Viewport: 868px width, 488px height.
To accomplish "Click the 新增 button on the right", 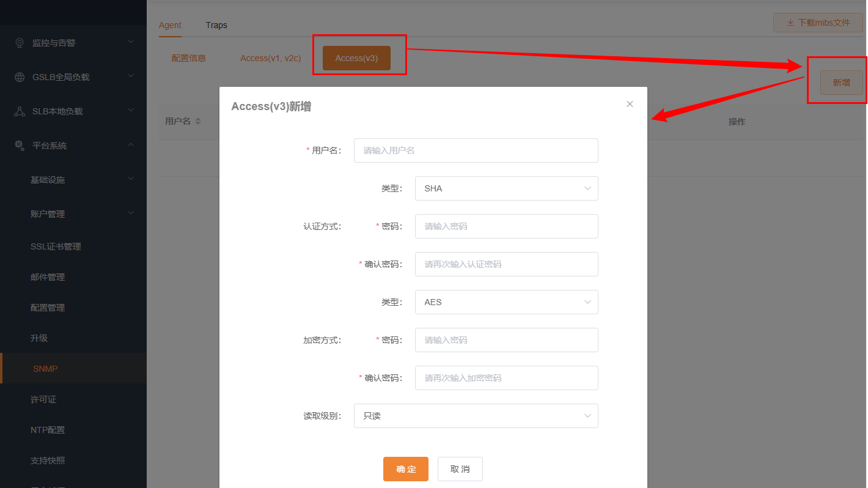I will coord(840,83).
